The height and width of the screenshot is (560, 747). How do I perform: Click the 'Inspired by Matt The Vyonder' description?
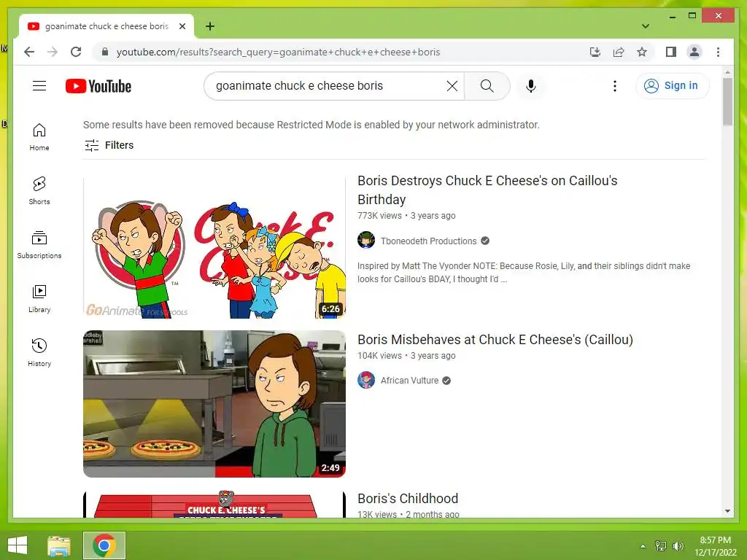tap(524, 273)
